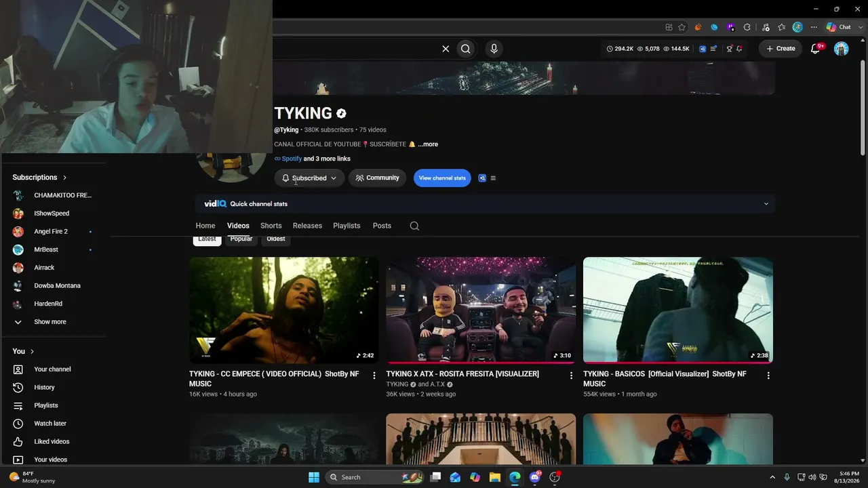Image resolution: width=868 pixels, height=488 pixels.
Task: Sort videos by Oldest
Action: [x=276, y=239]
